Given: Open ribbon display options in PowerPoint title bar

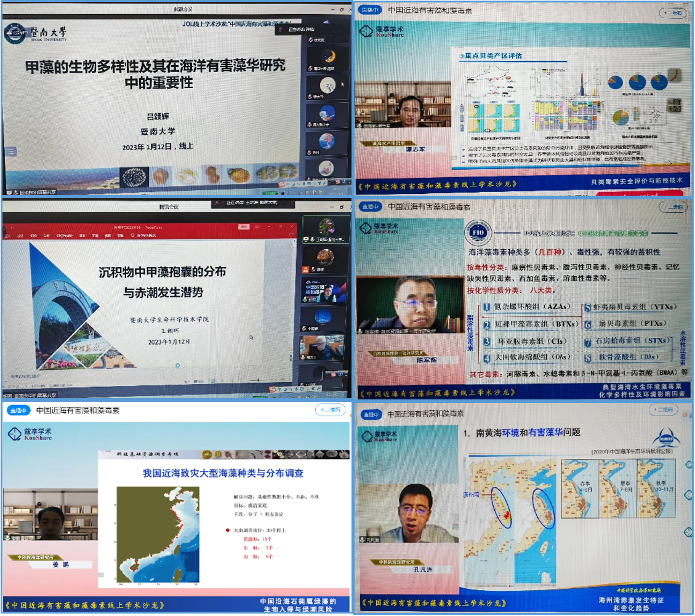Looking at the screenshot, I should click(x=257, y=227).
